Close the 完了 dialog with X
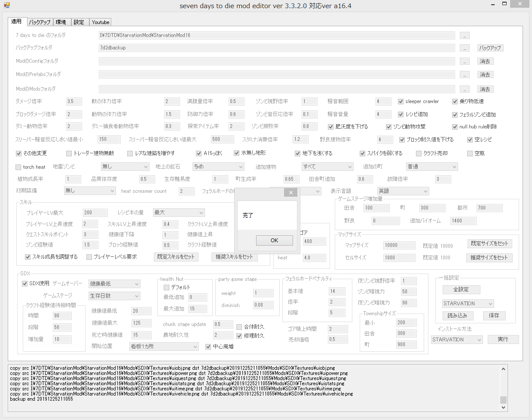The height and width of the screenshot is (420, 532). 291,192
